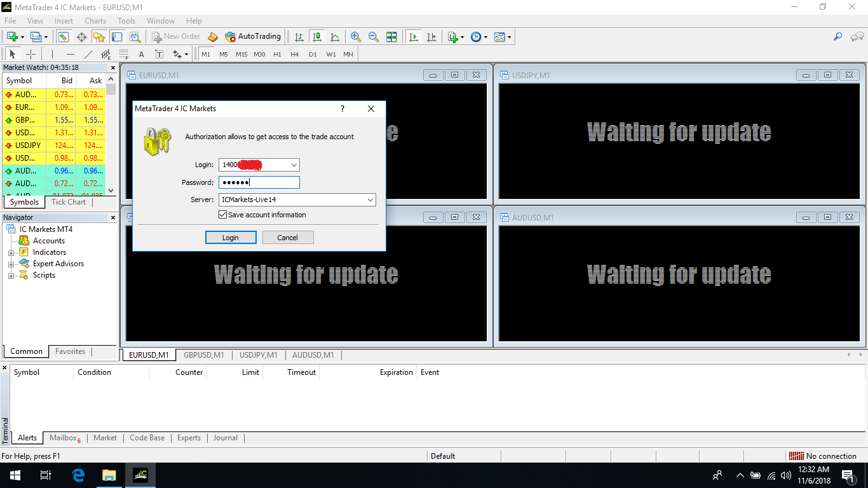
Task: Select the Equidistant Channel tool
Action: click(x=106, y=54)
